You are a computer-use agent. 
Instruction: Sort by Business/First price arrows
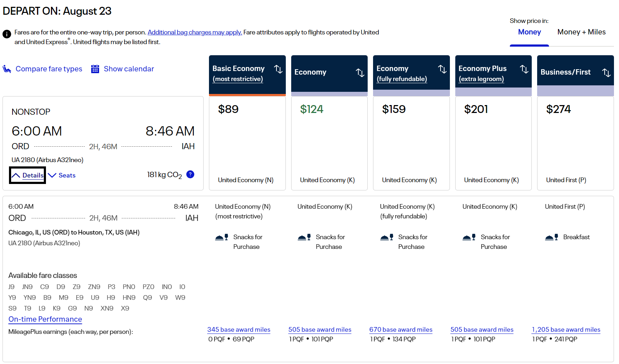coord(606,73)
